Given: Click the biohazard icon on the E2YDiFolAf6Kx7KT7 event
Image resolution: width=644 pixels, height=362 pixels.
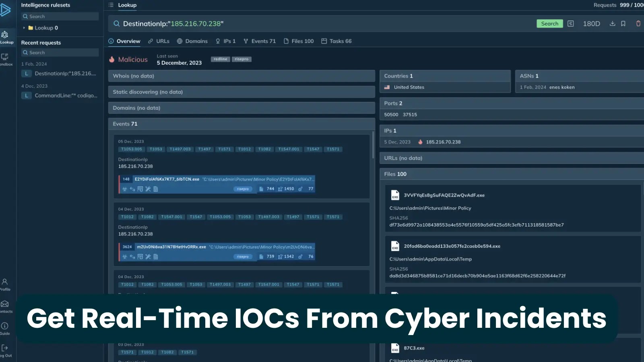Looking at the screenshot, I should 125,189.
